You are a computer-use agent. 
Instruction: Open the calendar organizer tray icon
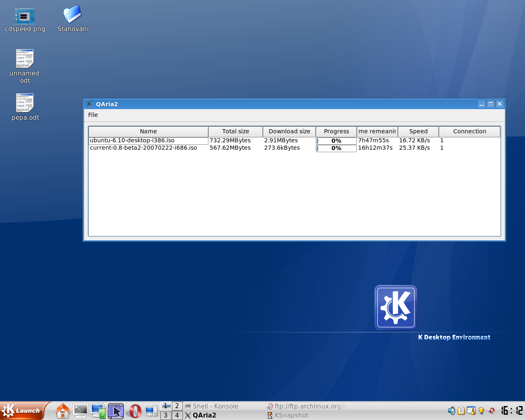click(x=471, y=411)
